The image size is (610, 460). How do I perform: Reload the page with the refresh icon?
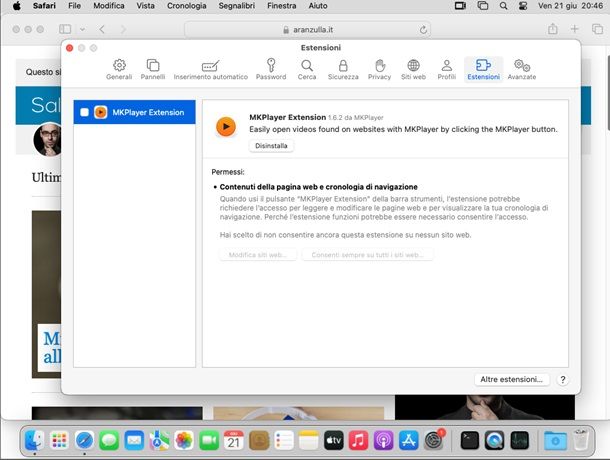point(423,30)
